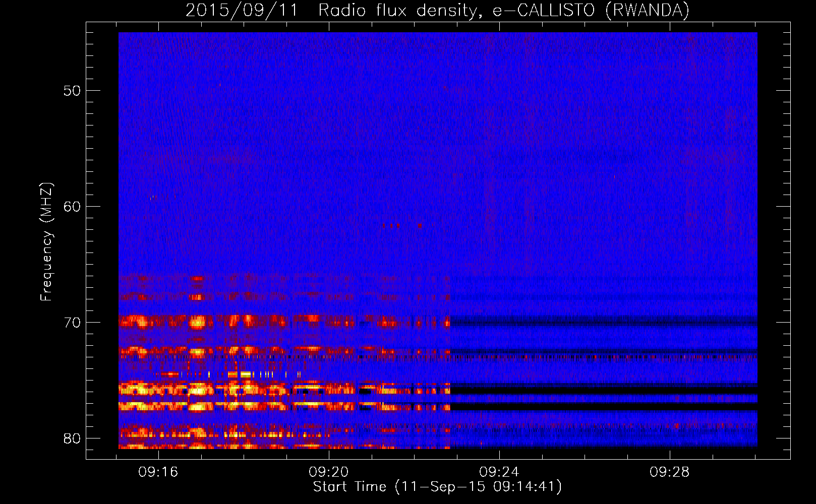This screenshot has width=816, height=504.
Task: Click the "80" frequency tick label
Action: pos(72,438)
